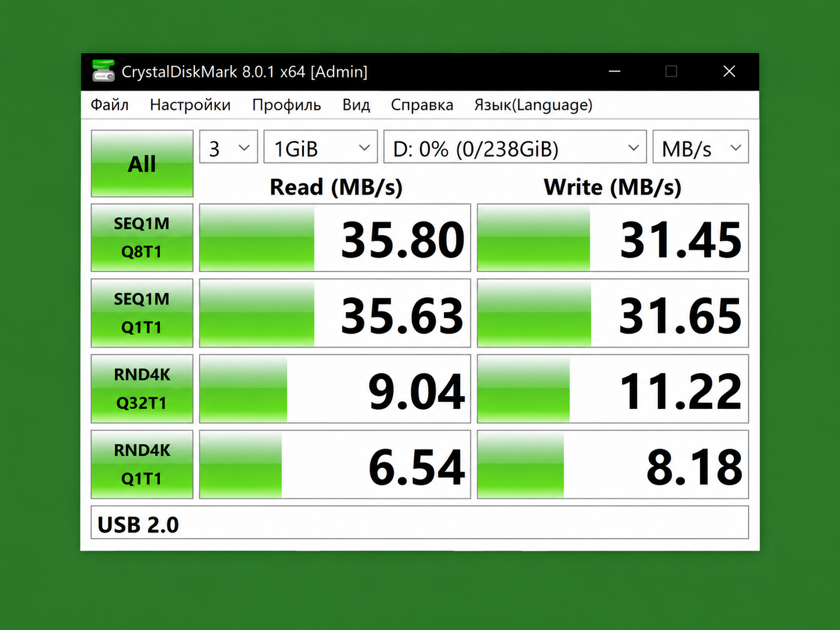
Task: Click the Read (MB/s) column header
Action: tap(336, 187)
